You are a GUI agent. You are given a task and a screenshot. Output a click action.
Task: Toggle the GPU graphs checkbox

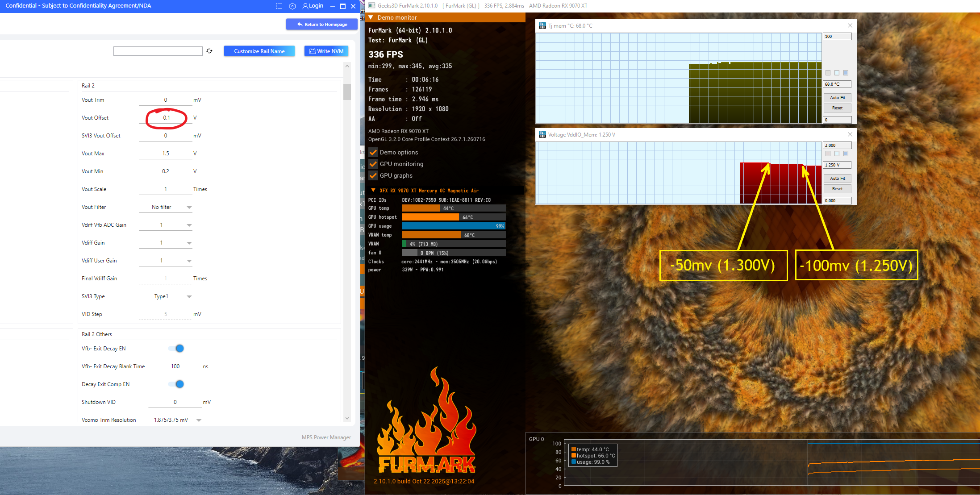[x=373, y=176]
